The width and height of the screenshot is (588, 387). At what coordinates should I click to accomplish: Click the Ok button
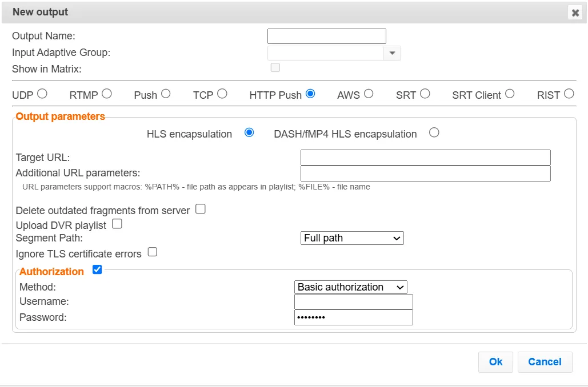[495, 362]
